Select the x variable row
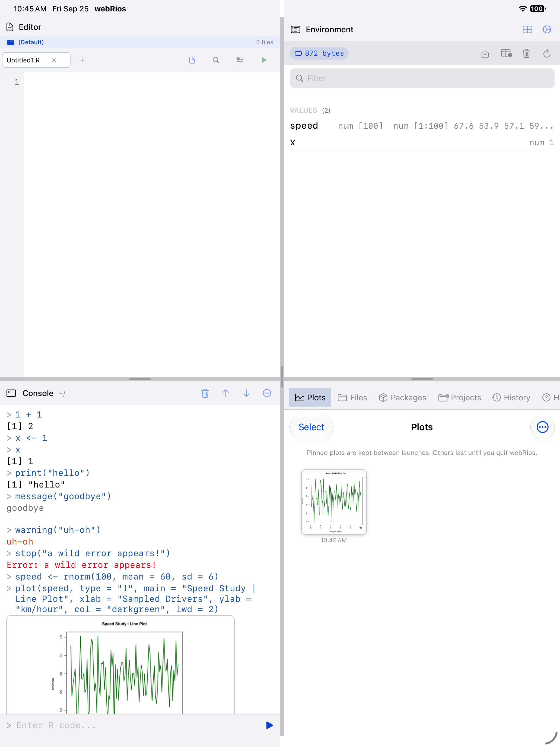The width and height of the screenshot is (560, 747). 422,143
